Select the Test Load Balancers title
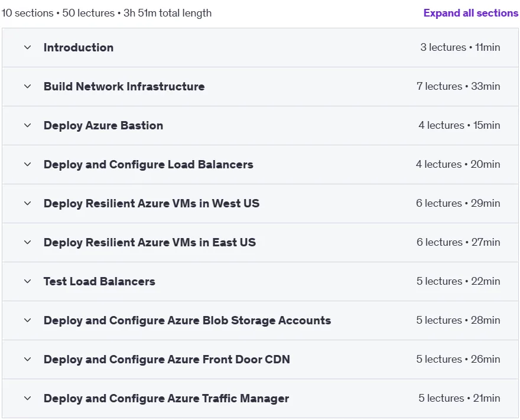Image resolution: width=520 pixels, height=420 pixels. (99, 281)
